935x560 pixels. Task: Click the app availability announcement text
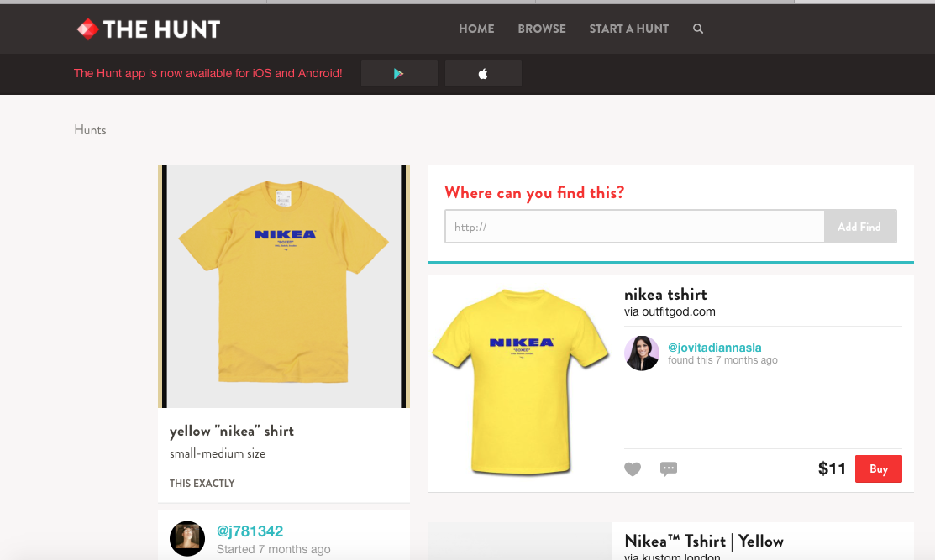tap(208, 73)
